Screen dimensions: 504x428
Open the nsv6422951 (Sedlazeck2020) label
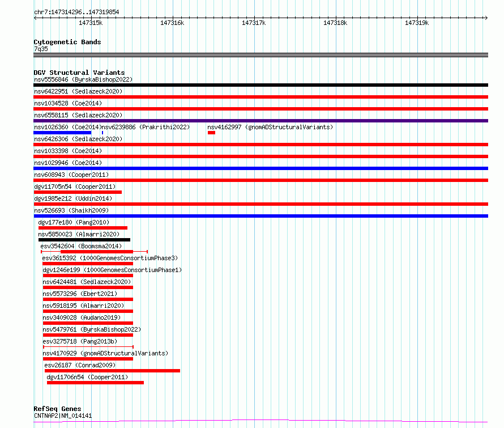[78, 91]
